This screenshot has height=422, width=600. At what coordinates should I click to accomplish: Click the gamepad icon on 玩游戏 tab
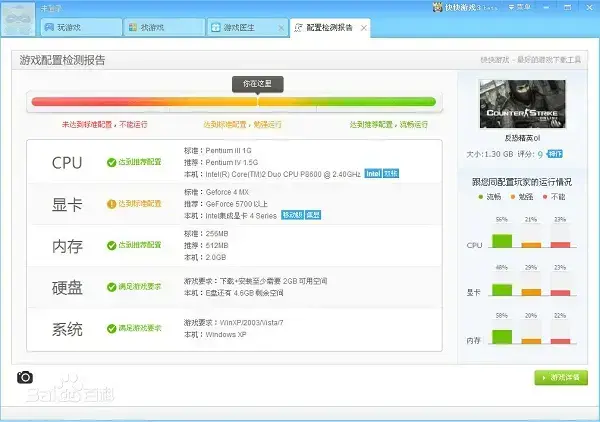49,27
